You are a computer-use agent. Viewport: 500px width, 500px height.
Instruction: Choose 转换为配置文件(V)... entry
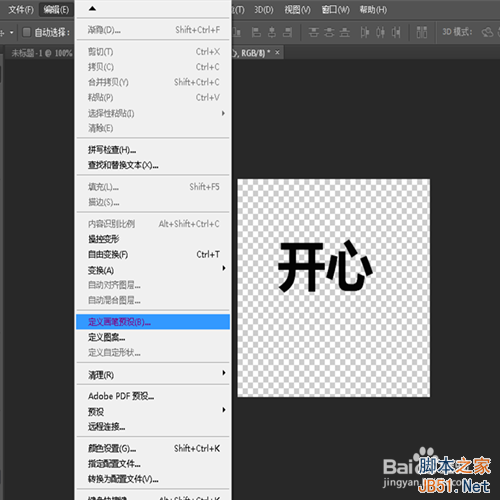(x=153, y=479)
